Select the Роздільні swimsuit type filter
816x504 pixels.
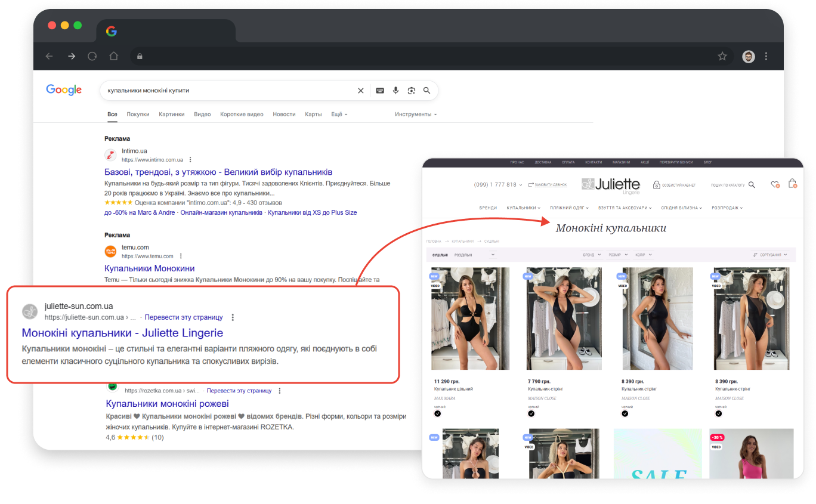(x=463, y=255)
